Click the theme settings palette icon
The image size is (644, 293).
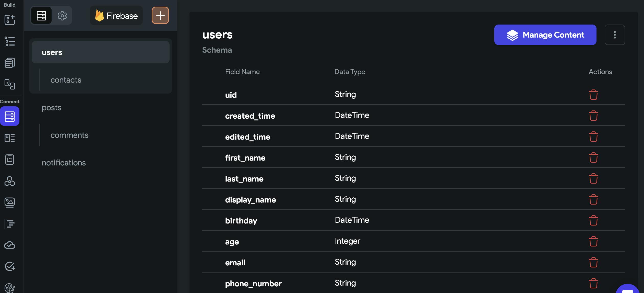click(x=10, y=288)
